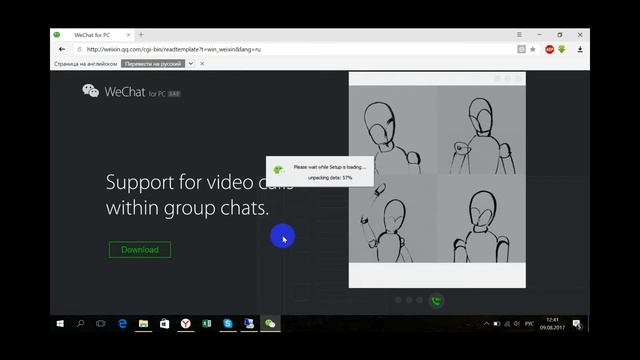Open Excel from the taskbar
The width and height of the screenshot is (640, 360).
pos(207,324)
